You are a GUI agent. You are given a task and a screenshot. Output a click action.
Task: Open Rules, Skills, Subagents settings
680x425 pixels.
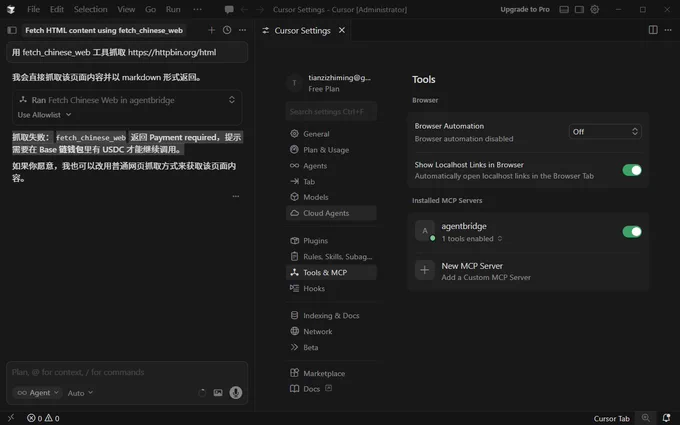[331, 257]
